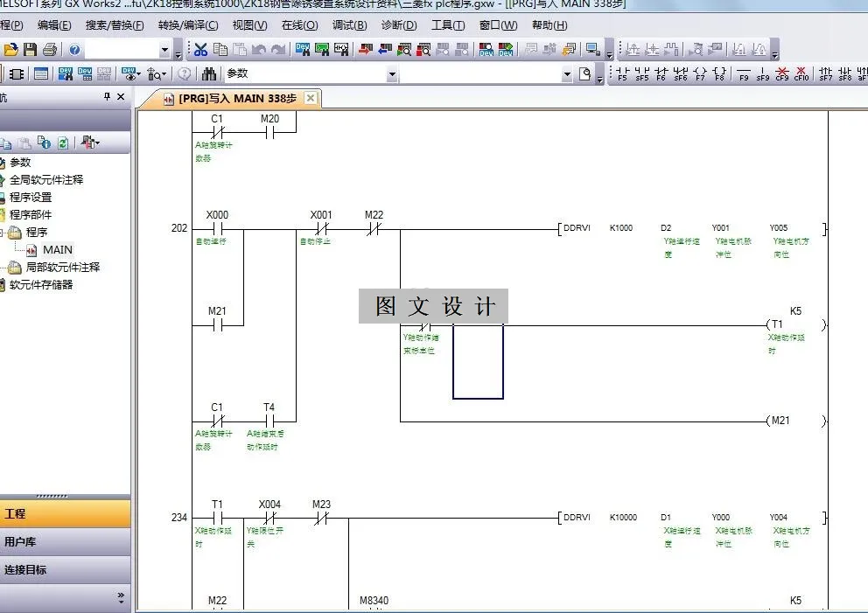The width and height of the screenshot is (868, 613).
Task: Click the simulation Dev icon with white circle
Action: point(486,50)
